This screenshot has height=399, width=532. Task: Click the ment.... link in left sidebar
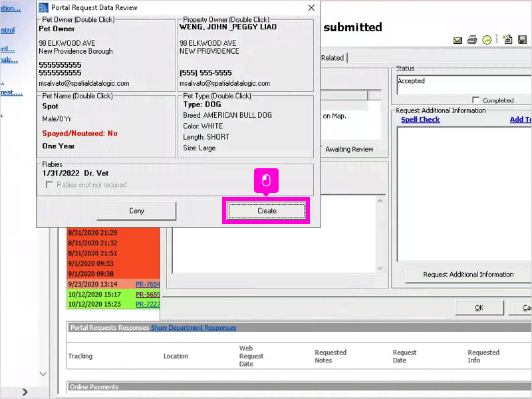point(11,92)
